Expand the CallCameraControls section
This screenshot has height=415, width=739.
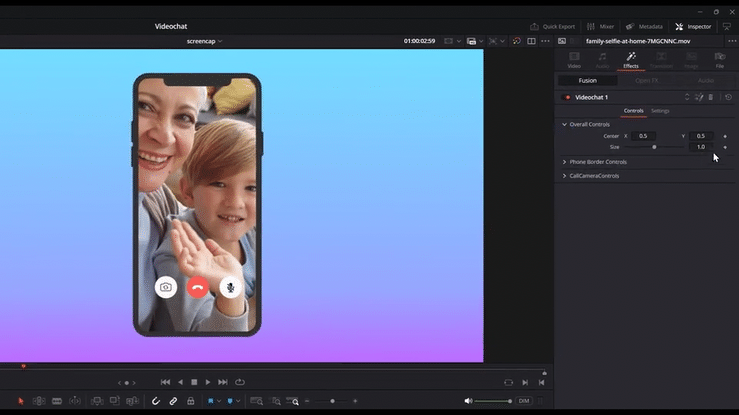tap(564, 176)
